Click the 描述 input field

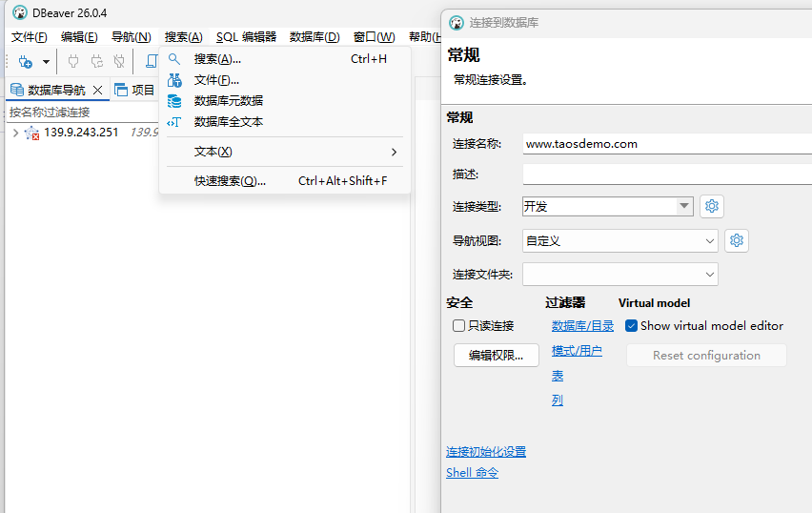pos(667,174)
